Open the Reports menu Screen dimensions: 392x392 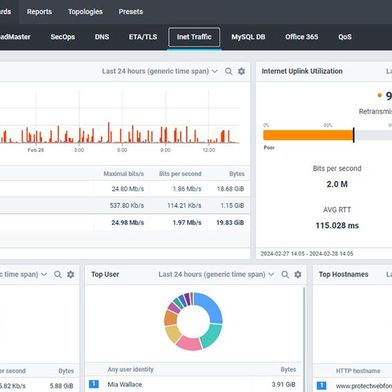[39, 12]
